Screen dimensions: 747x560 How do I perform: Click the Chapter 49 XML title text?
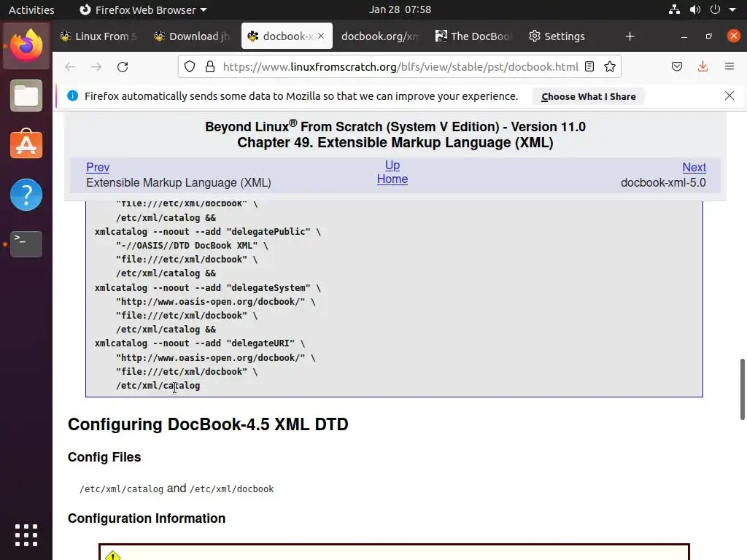tap(395, 142)
